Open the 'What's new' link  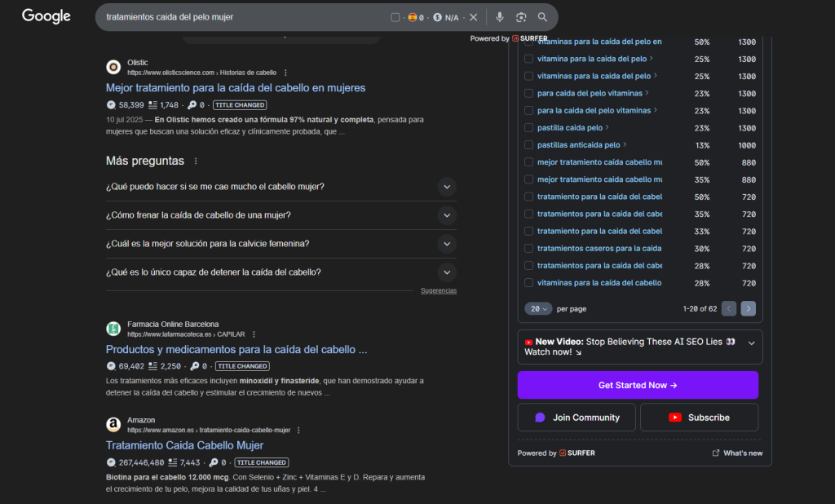tap(737, 453)
